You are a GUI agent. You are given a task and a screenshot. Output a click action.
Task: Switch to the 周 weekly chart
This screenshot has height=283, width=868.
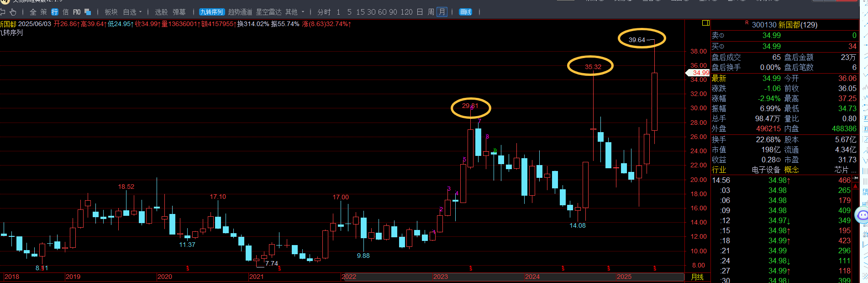[431, 12]
